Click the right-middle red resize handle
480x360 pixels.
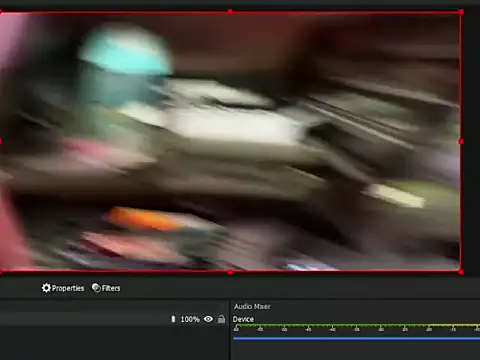pyautogui.click(x=461, y=142)
